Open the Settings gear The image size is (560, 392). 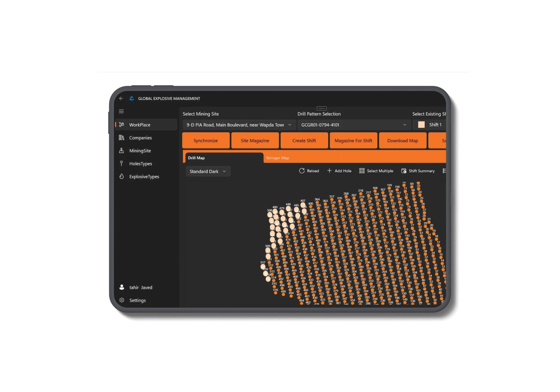122,300
